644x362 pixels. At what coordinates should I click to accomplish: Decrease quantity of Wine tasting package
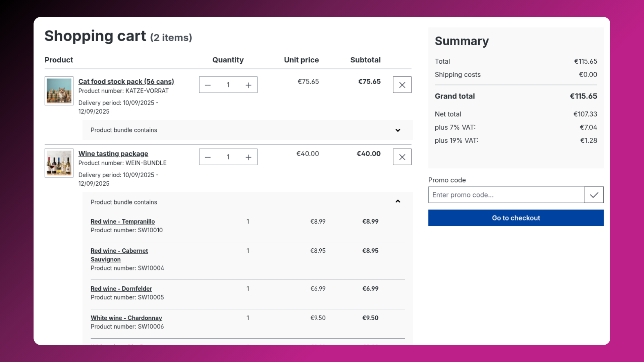(x=208, y=157)
